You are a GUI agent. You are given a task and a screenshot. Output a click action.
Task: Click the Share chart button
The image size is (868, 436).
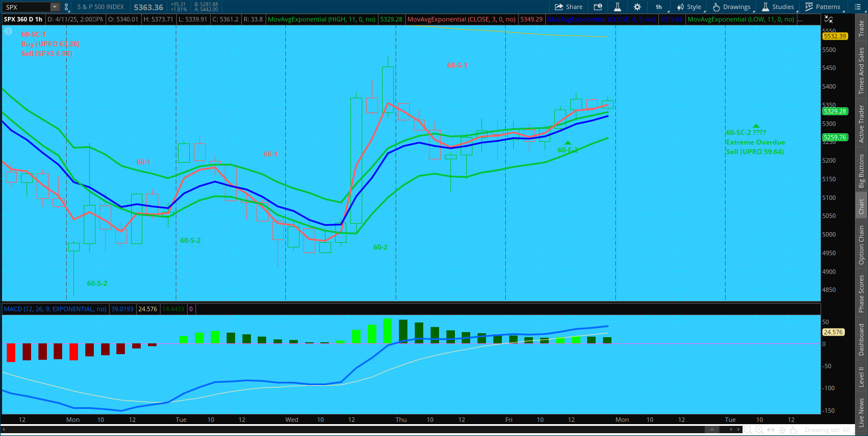568,7
